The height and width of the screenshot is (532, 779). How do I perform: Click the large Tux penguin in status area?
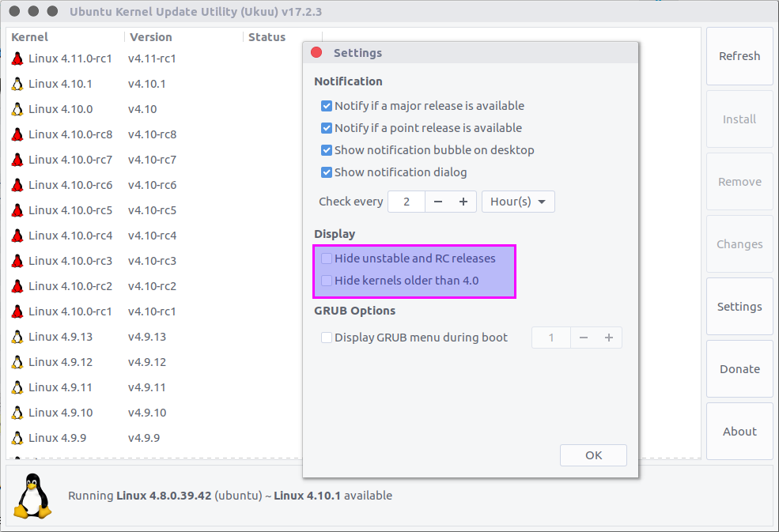click(32, 496)
